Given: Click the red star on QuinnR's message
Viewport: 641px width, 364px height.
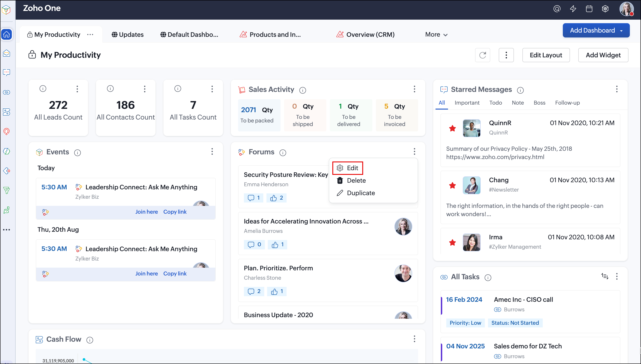Looking at the screenshot, I should pos(452,128).
